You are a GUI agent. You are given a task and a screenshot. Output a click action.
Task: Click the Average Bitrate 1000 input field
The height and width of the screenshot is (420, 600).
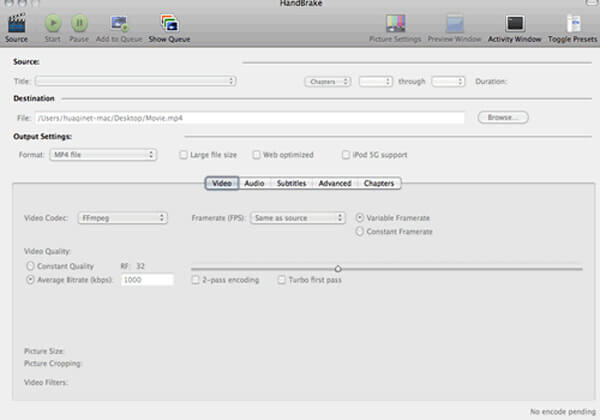pyautogui.click(x=147, y=280)
